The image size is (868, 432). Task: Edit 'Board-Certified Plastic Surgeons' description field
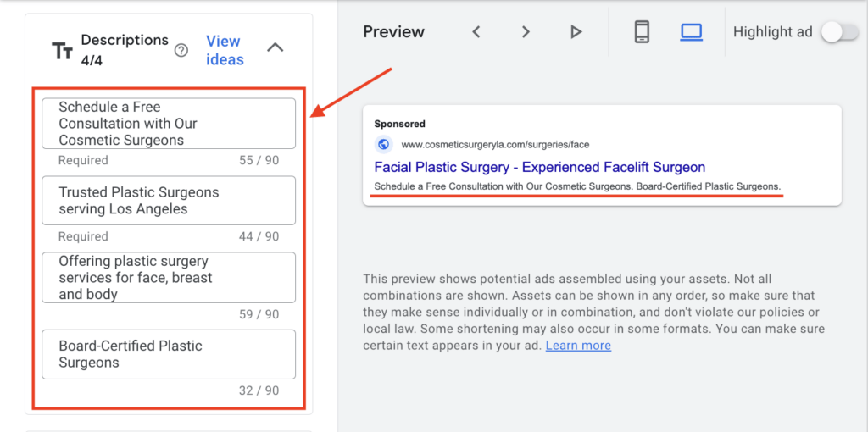pyautogui.click(x=169, y=354)
